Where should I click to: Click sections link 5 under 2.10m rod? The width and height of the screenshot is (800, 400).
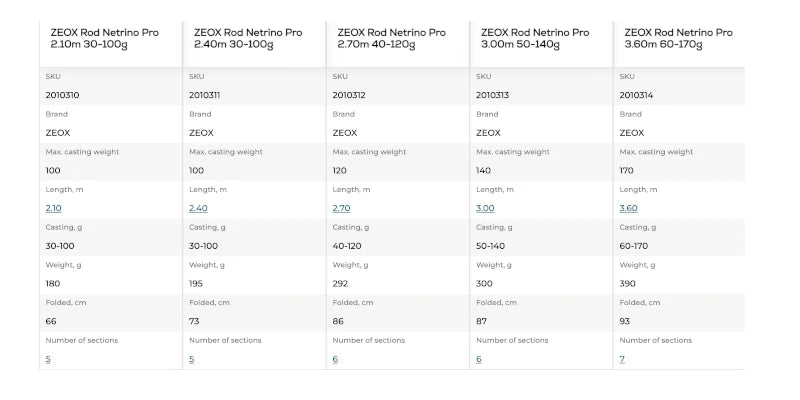point(48,359)
